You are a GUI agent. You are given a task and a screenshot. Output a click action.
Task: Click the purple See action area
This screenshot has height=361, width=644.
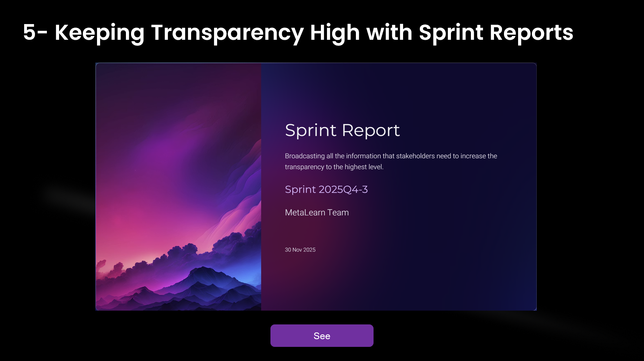[322, 336]
